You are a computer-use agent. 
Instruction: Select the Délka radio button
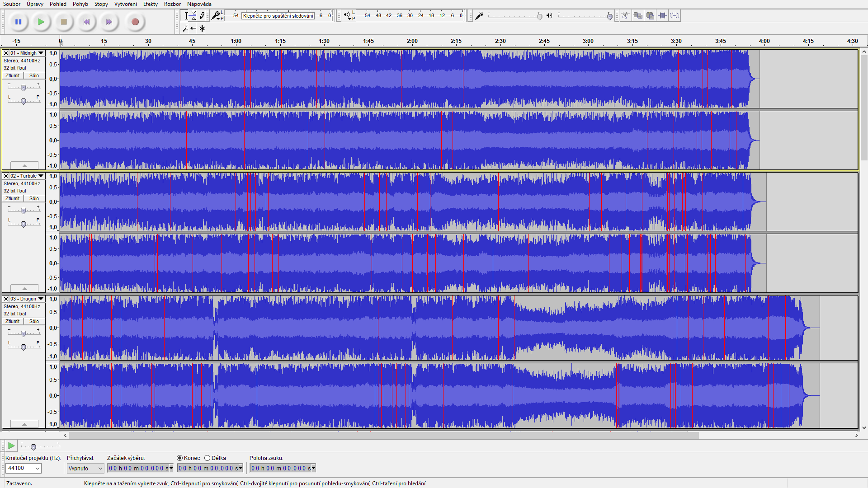tap(208, 458)
